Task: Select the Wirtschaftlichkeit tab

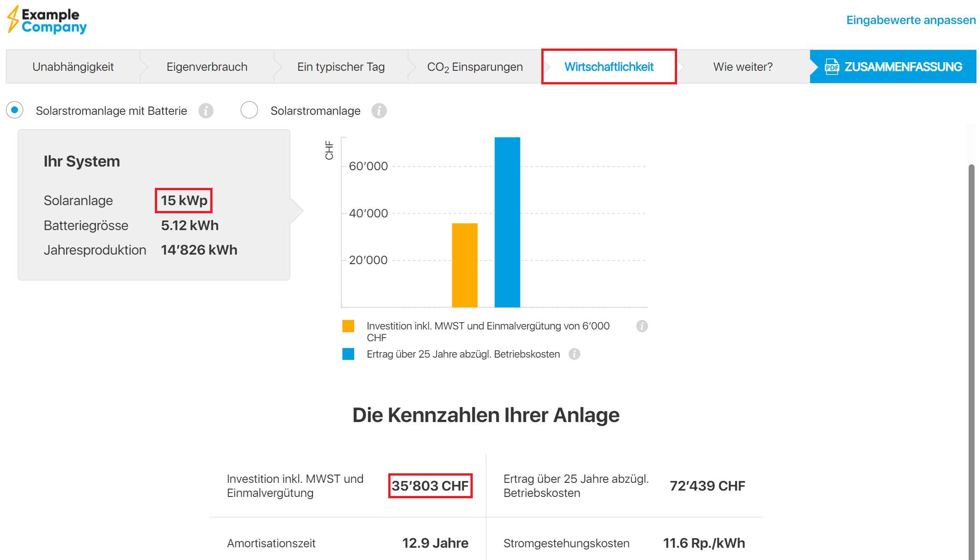Action: point(609,67)
